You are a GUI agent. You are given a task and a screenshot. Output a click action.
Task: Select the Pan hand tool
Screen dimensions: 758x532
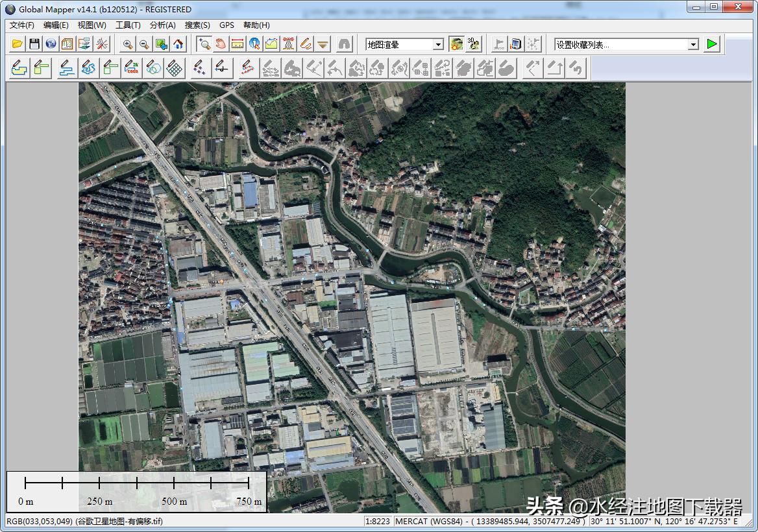pos(221,45)
